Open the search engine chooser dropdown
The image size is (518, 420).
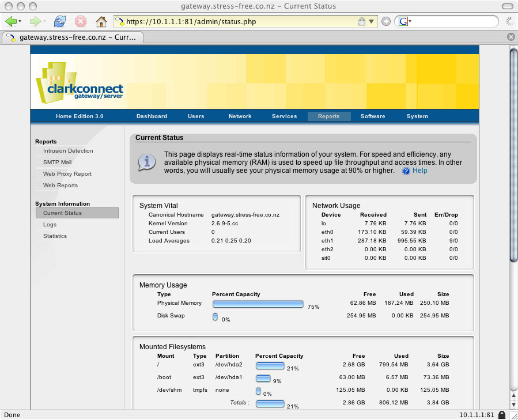click(x=410, y=21)
